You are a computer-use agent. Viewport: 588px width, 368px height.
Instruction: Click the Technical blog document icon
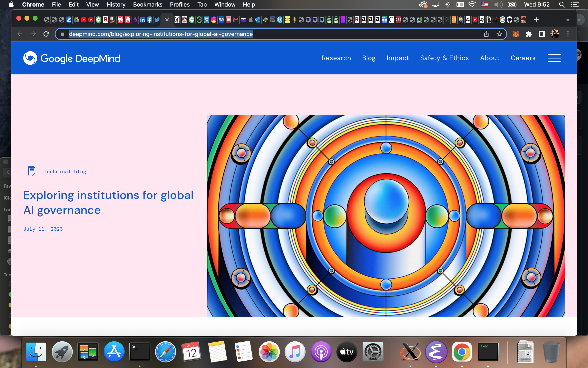point(31,171)
